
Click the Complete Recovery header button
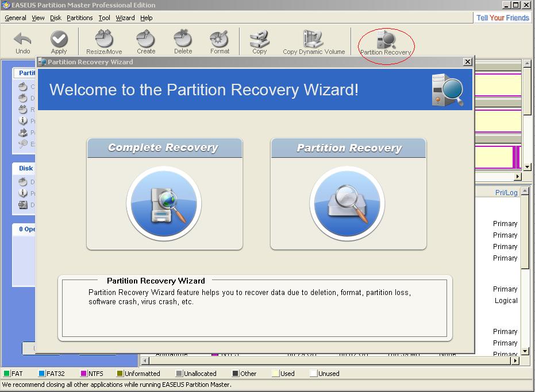tap(164, 148)
